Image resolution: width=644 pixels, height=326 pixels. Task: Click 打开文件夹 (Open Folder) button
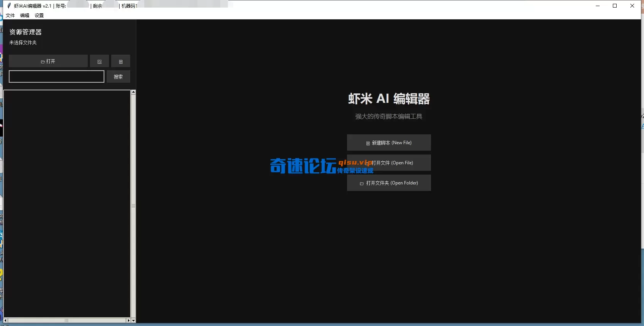[x=389, y=183]
